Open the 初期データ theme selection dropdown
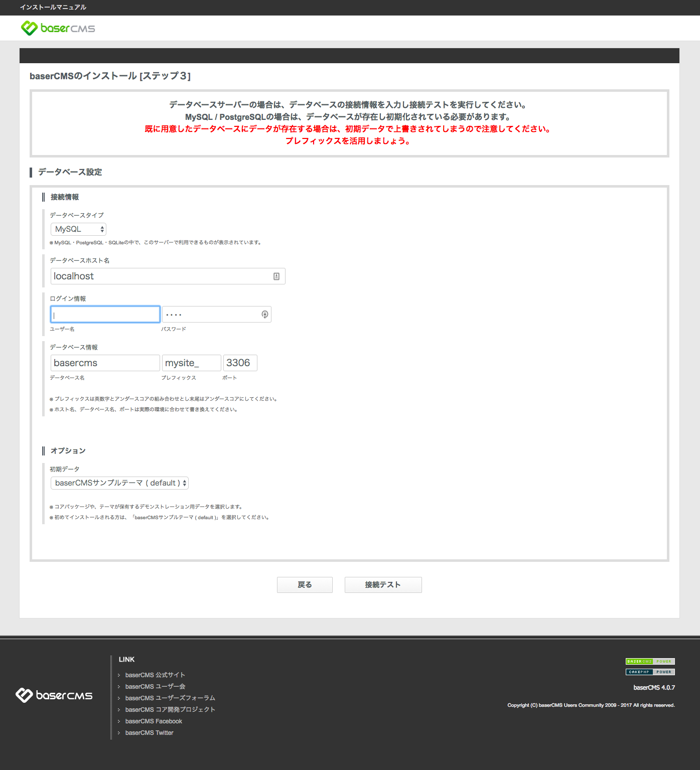Viewport: 700px width, 770px height. click(x=119, y=483)
